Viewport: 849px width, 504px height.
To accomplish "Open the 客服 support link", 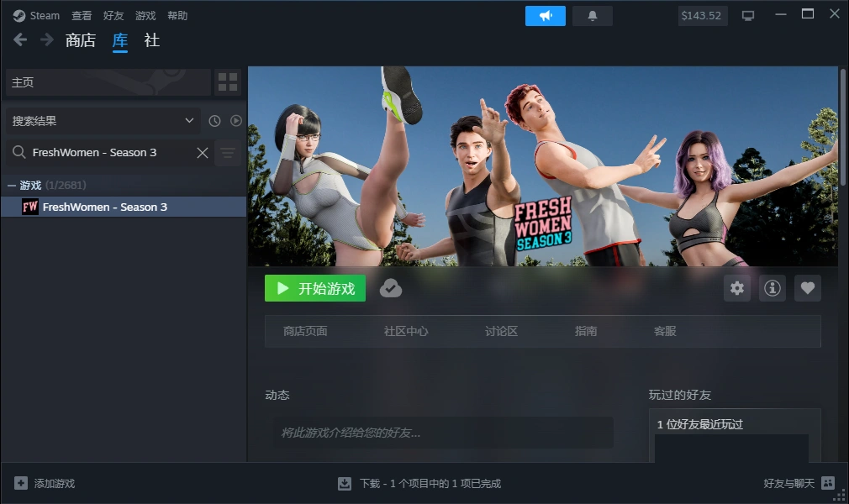I will point(665,331).
